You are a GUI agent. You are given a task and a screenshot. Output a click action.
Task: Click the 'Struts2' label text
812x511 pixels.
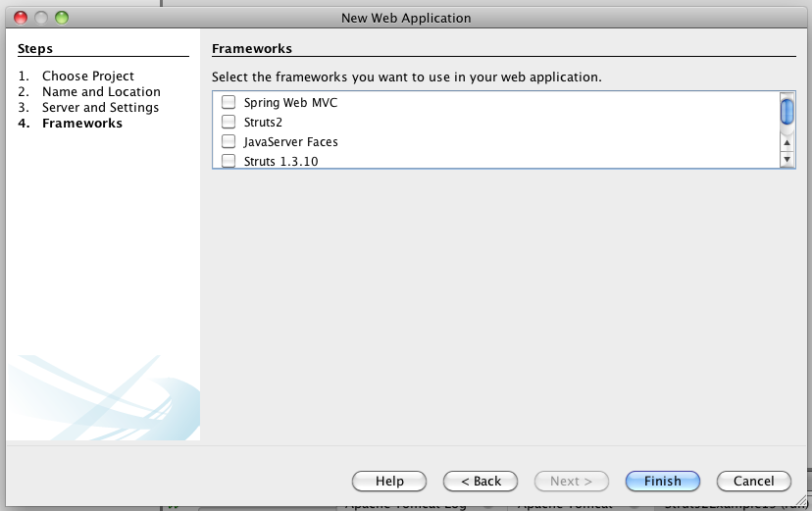point(263,123)
